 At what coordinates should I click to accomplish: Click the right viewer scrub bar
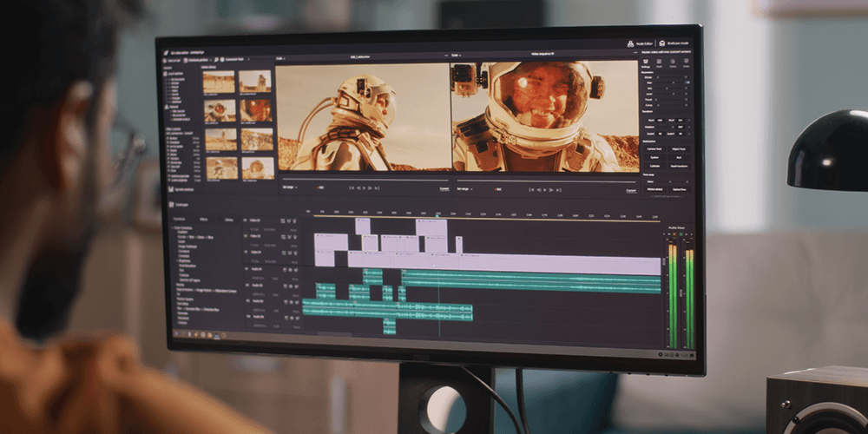[547, 181]
